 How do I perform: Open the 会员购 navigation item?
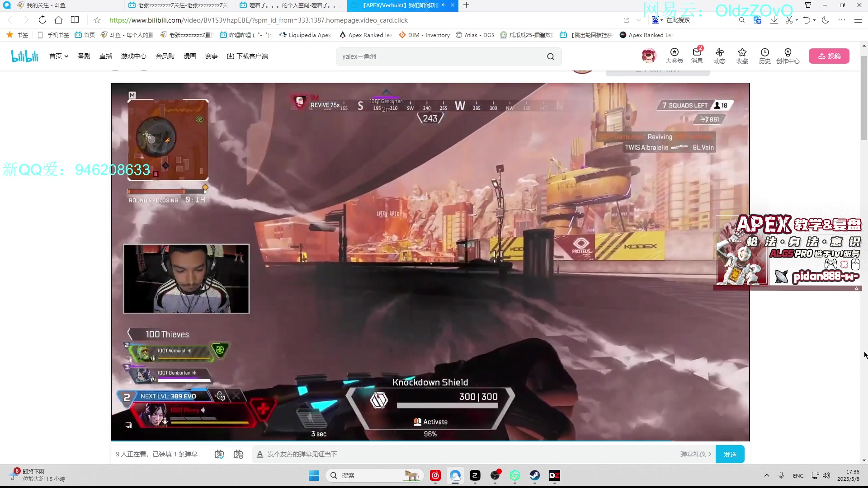[165, 56]
